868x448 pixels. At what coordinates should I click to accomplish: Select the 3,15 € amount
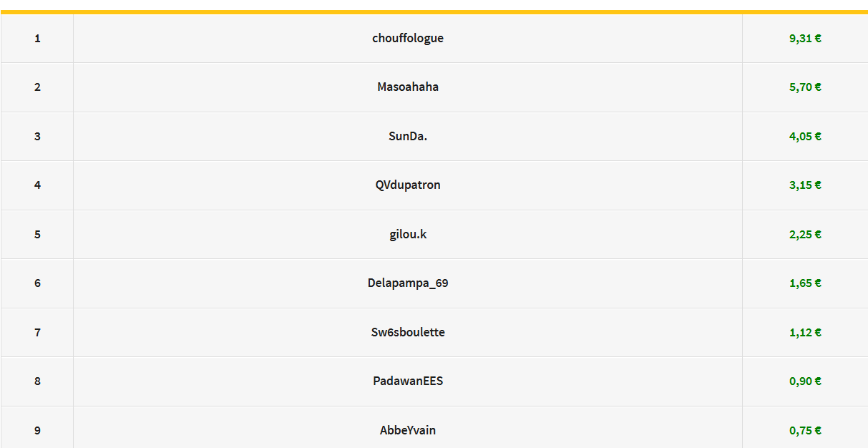click(805, 185)
